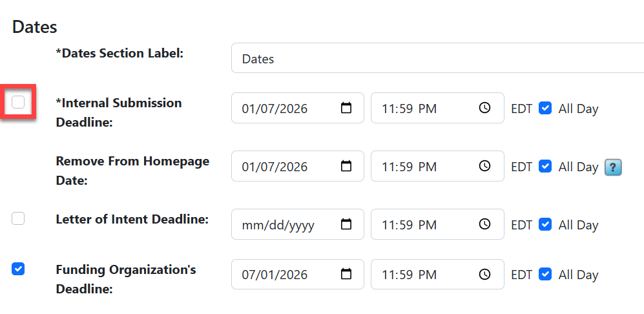Uncheck the Funding Organization's Deadline checkbox
Screen dimensions: 644x314
(x=18, y=269)
